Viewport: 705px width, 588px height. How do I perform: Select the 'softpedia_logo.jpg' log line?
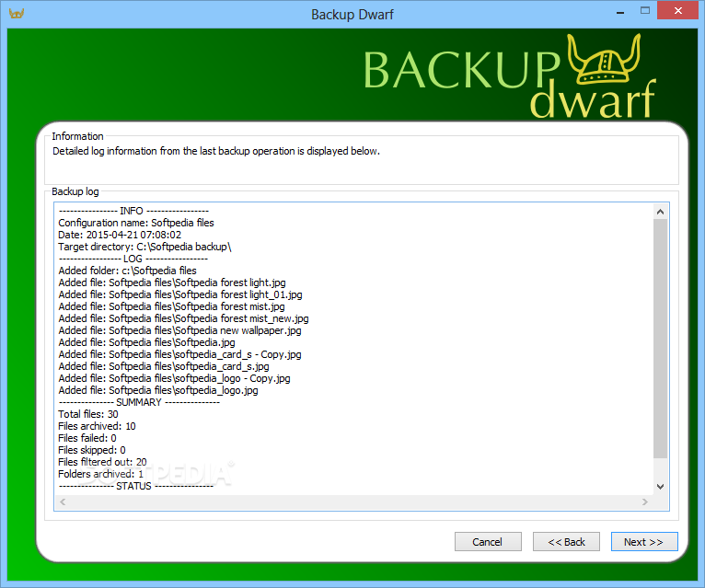pos(157,390)
